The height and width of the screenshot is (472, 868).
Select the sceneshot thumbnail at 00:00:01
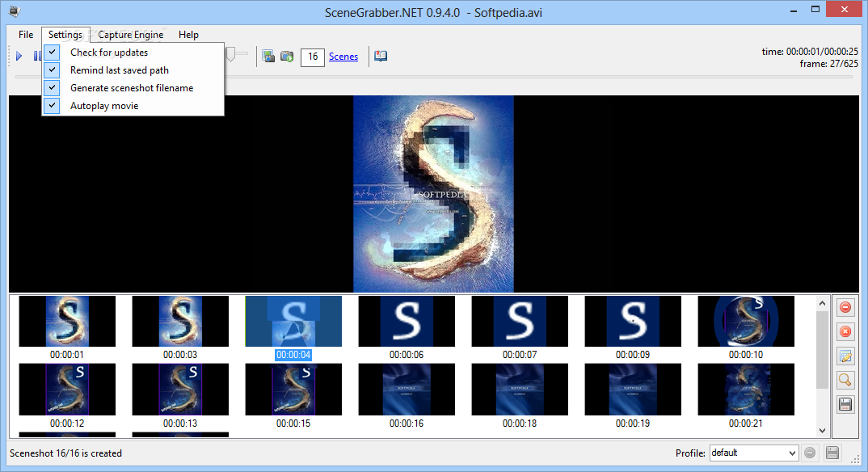click(x=67, y=322)
